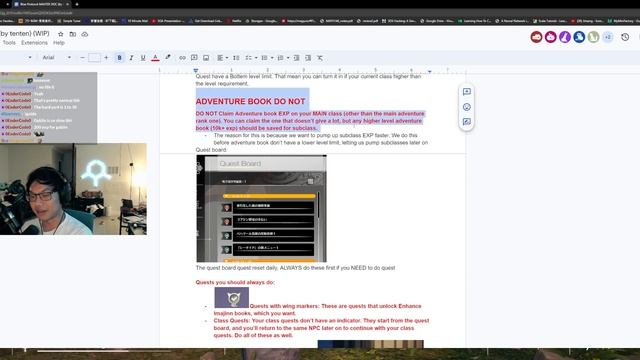Open line and paragraph spacing options
Screen dimensions: 640x360
coord(236,58)
